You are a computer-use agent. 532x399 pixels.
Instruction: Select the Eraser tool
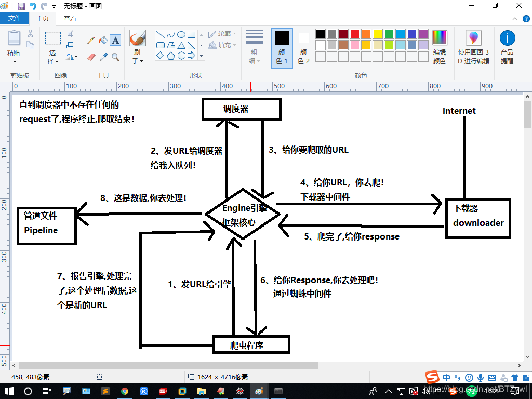[x=91, y=57]
